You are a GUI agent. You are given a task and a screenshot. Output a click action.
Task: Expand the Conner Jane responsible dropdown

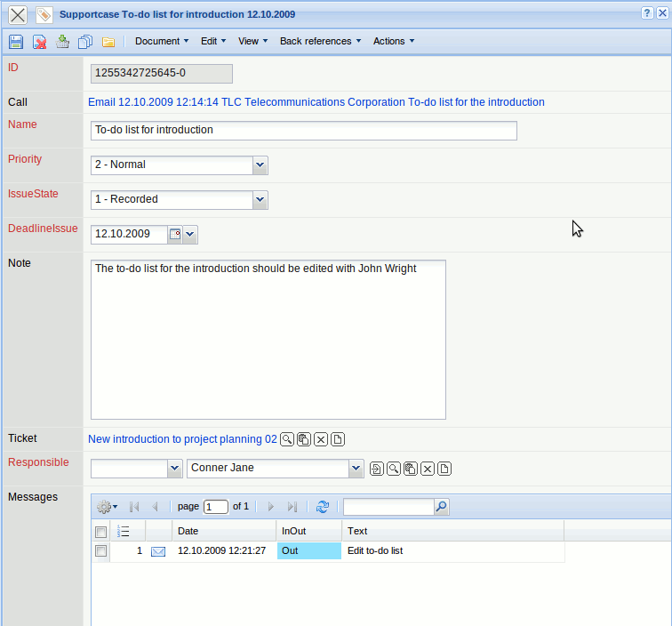coord(356,469)
